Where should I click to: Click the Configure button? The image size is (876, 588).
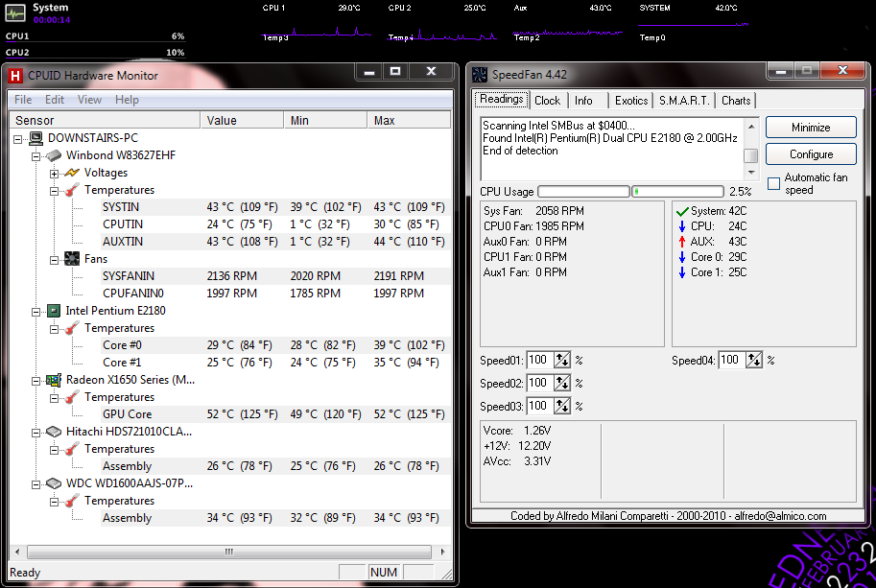pyautogui.click(x=811, y=154)
